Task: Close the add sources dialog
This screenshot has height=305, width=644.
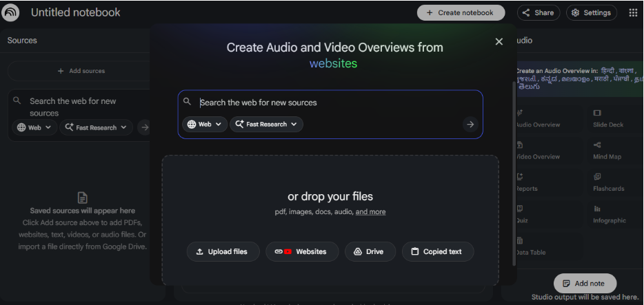Action: click(499, 42)
